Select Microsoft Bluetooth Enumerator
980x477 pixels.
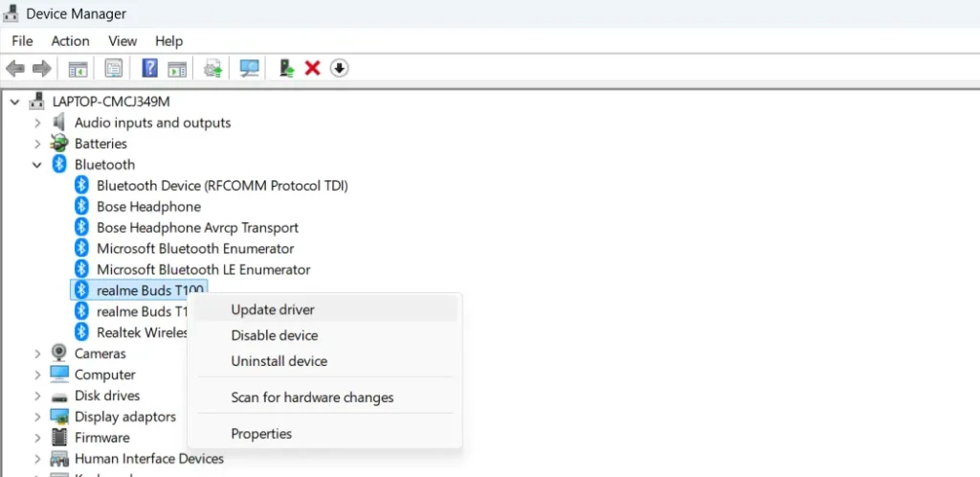(195, 248)
